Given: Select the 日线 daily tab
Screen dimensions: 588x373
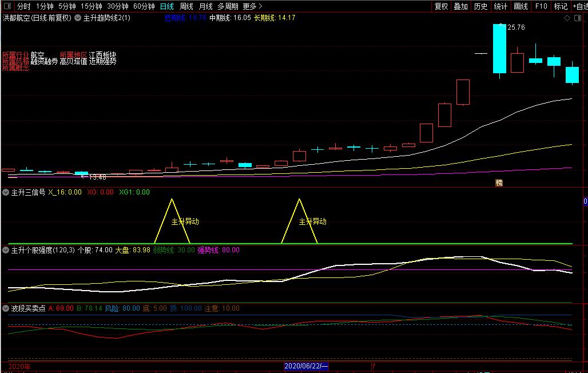Looking at the screenshot, I should (x=166, y=6).
